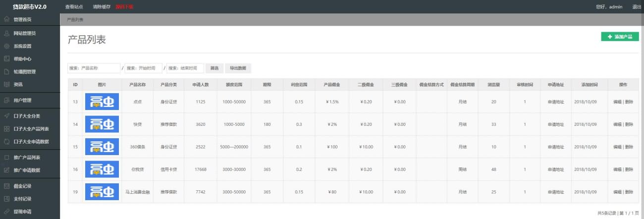Click the product image for 你我贷
The height and width of the screenshot is (219, 644).
tap(102, 169)
